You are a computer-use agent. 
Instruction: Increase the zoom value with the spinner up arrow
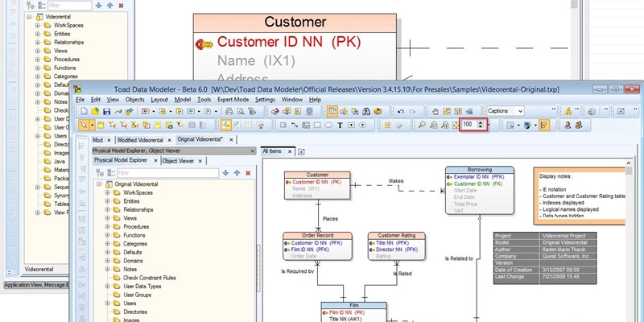pos(480,122)
